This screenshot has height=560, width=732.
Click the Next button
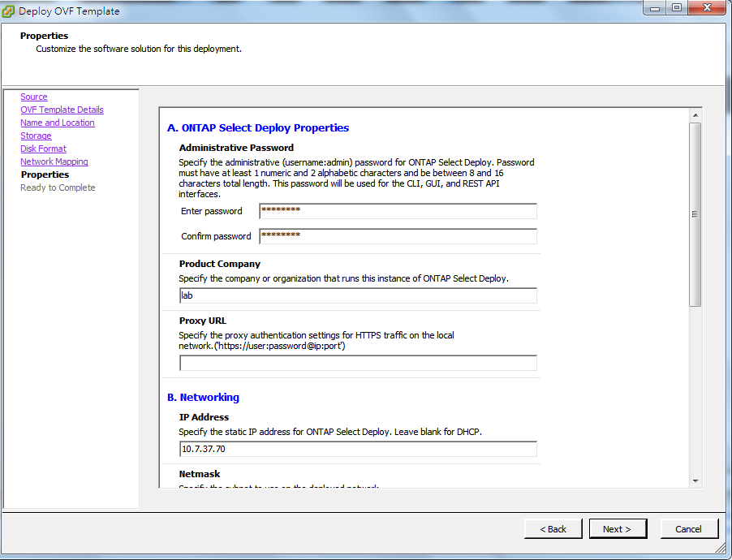click(617, 529)
